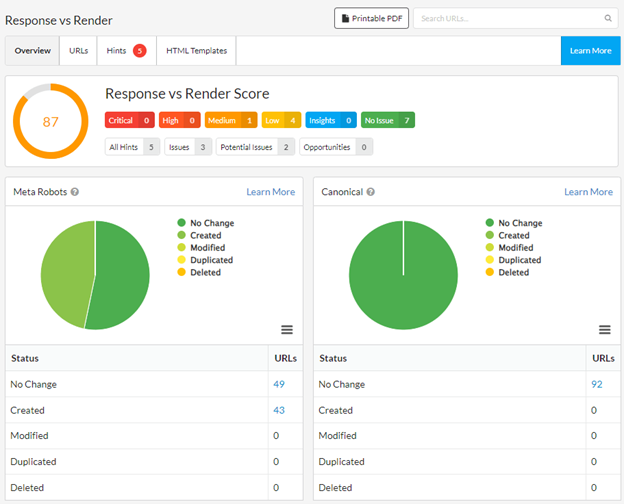Click the score ring showing 87
Image resolution: width=624 pixels, height=504 pixels.
(x=51, y=121)
